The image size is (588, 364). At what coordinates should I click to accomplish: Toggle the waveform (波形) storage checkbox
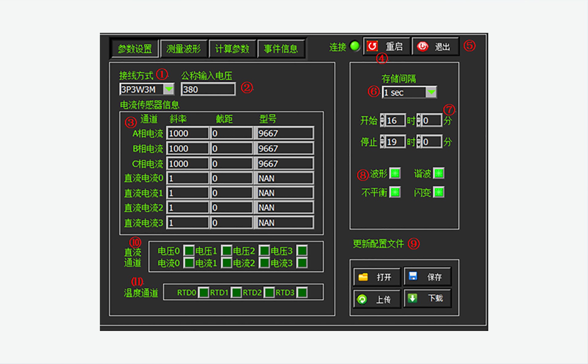pyautogui.click(x=395, y=173)
